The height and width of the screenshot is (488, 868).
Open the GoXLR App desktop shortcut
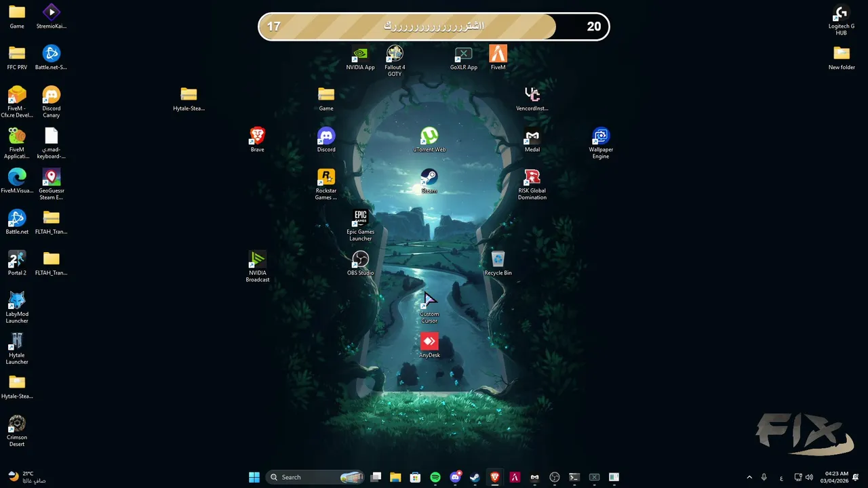coord(463,58)
